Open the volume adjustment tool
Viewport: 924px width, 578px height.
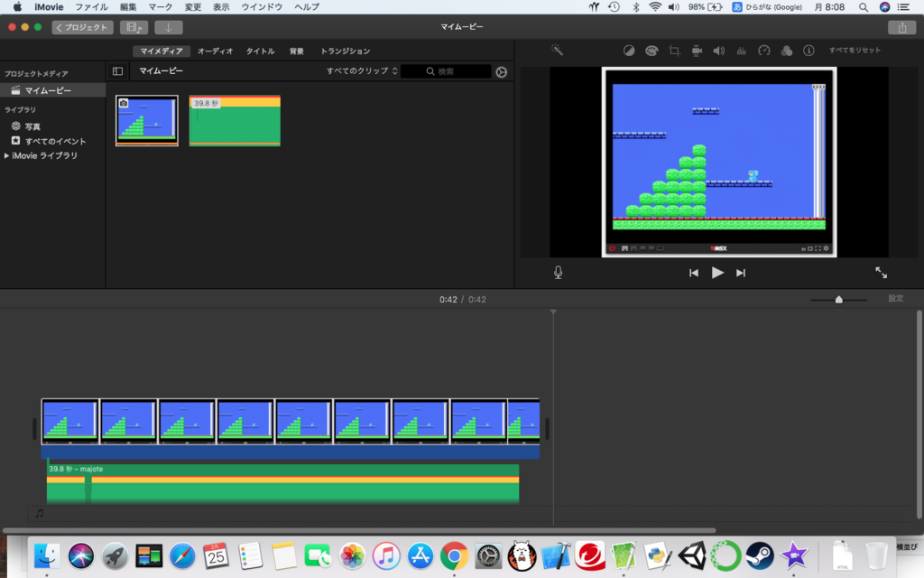[x=719, y=51]
